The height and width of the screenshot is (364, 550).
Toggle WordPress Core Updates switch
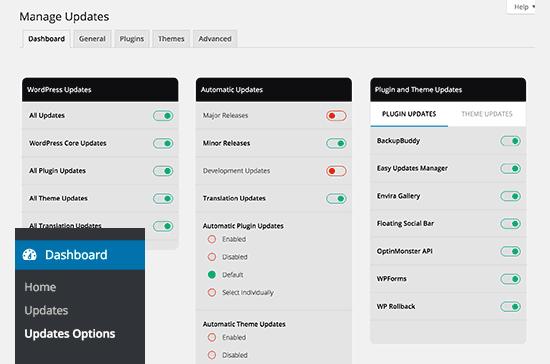pos(163,143)
